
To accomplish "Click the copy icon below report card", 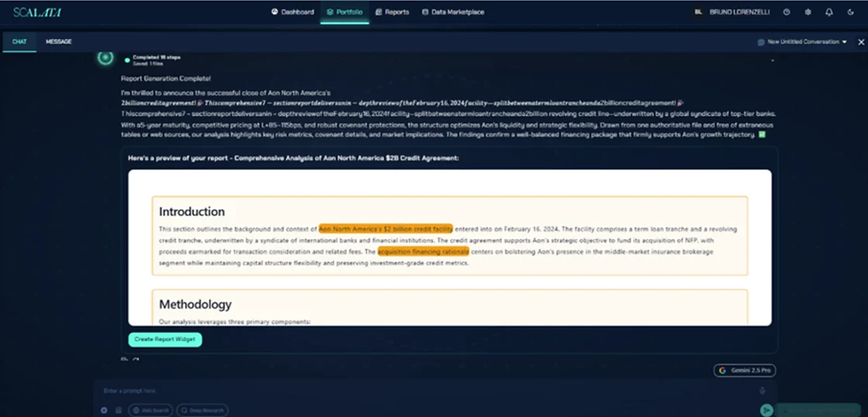I will 124,360.
